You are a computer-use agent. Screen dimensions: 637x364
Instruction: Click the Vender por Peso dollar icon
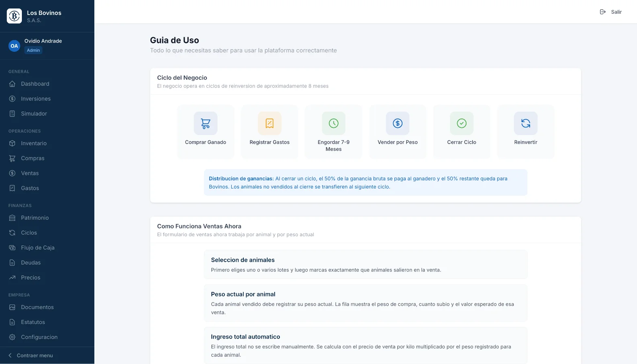398,123
